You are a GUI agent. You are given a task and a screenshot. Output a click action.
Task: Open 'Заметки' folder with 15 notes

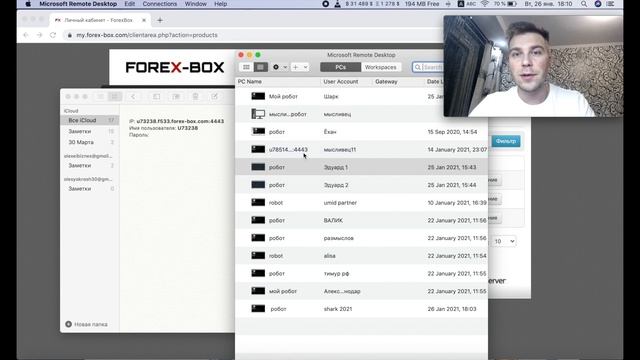(90, 131)
